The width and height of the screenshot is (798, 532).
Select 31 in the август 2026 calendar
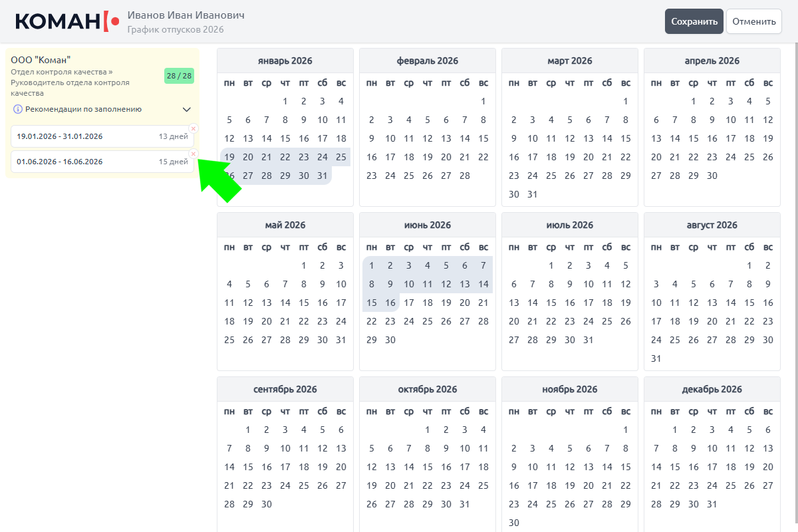tap(656, 358)
